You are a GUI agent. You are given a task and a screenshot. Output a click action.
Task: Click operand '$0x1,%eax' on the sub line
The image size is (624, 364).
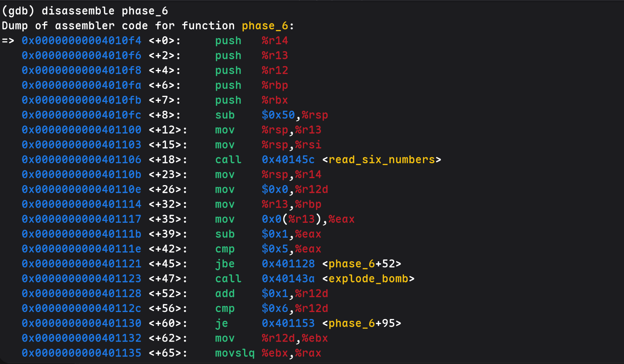click(x=291, y=234)
